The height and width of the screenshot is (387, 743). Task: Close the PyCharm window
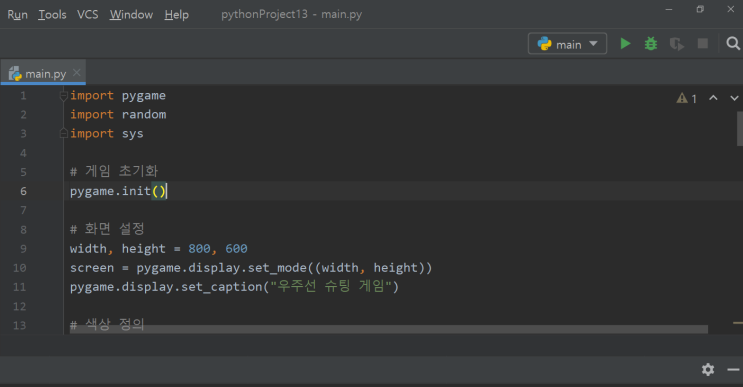[x=731, y=9]
